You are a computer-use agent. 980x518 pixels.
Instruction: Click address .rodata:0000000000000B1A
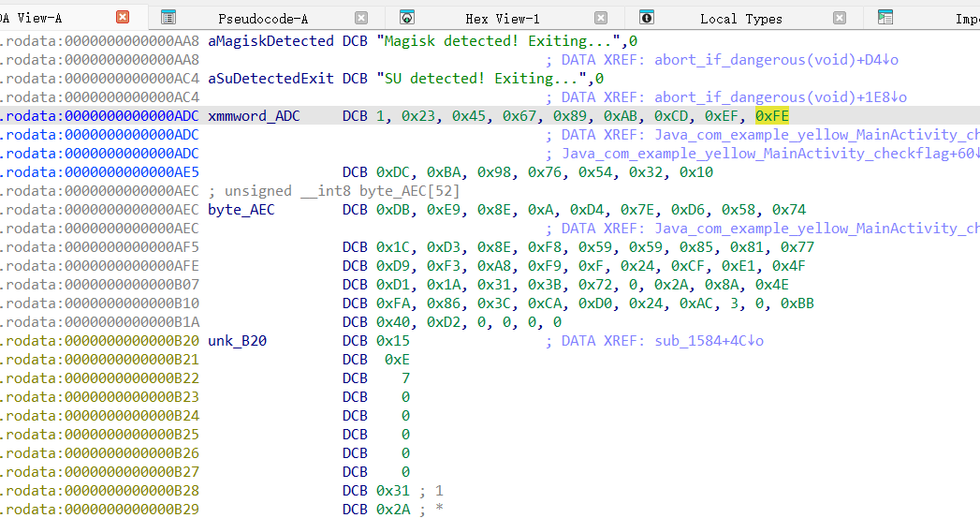point(99,323)
